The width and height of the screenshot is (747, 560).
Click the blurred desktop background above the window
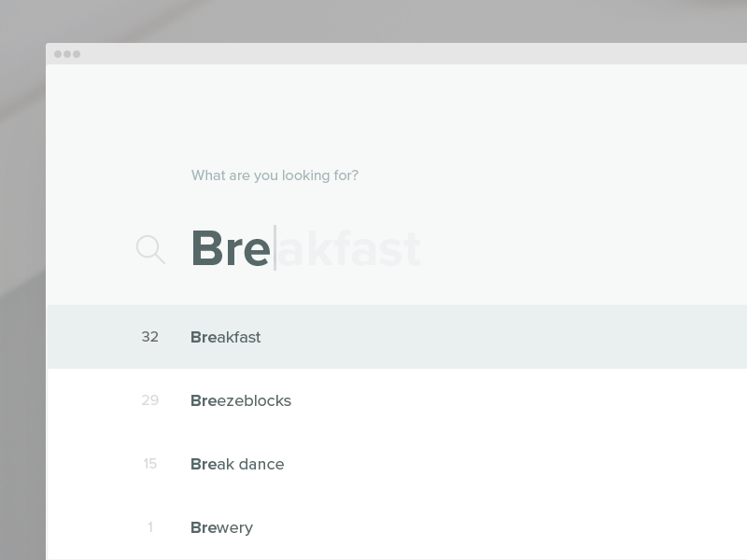(x=373, y=21)
